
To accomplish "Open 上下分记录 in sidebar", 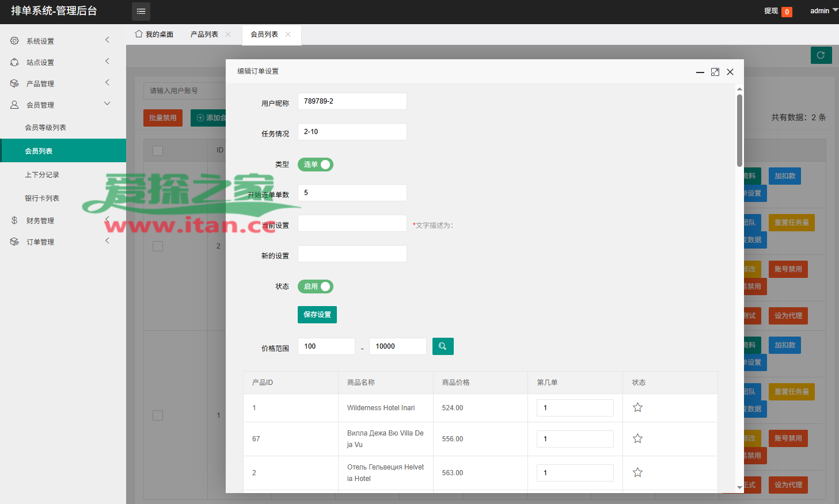I will pos(42,175).
